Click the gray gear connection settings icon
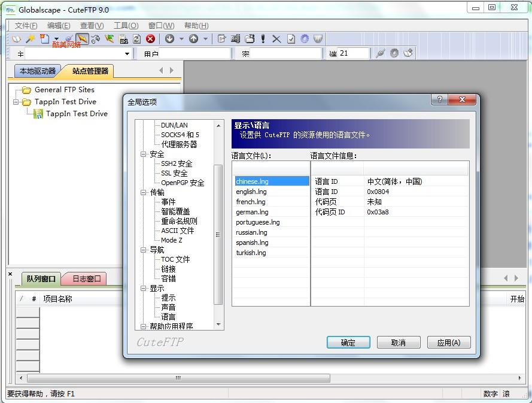The image size is (532, 403). 394,53
